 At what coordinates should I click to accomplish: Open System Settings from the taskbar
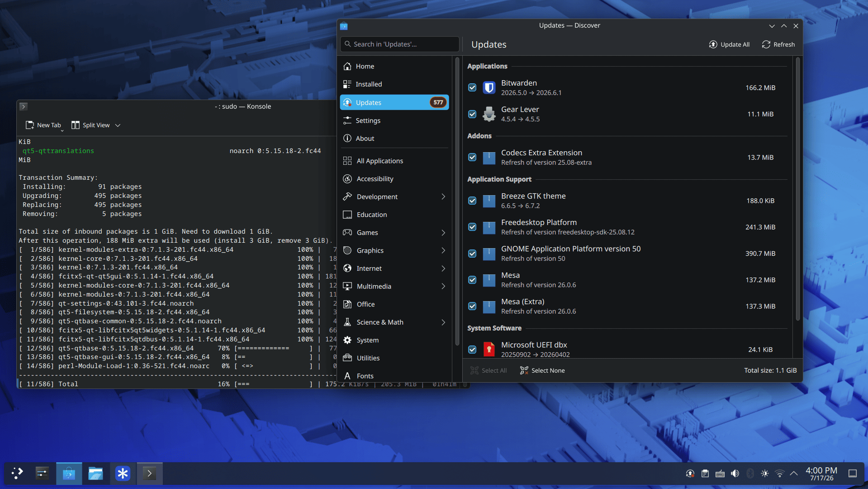pyautogui.click(x=42, y=474)
